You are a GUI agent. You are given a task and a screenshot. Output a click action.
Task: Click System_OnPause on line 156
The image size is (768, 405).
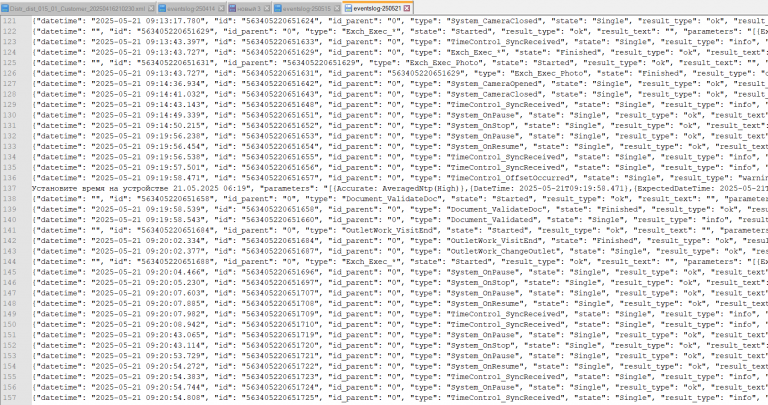click(x=484, y=387)
